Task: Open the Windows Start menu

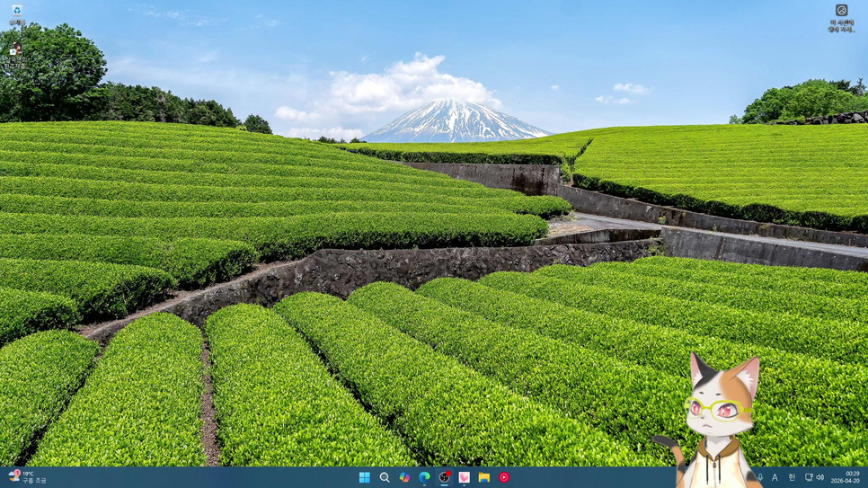Action: coord(365,477)
